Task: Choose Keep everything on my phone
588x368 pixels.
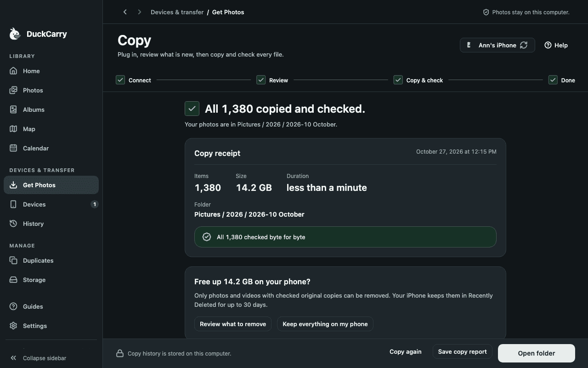Action: (x=325, y=324)
